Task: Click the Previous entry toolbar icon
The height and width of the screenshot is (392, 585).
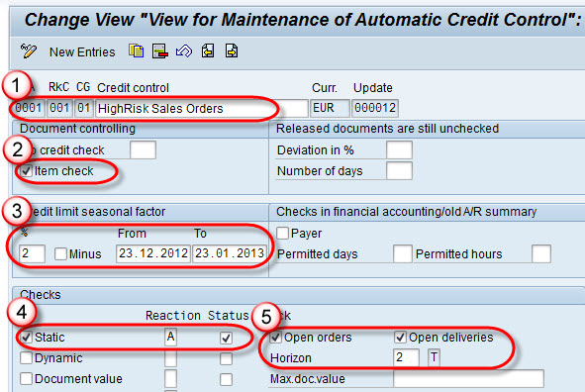Action: 208,51
